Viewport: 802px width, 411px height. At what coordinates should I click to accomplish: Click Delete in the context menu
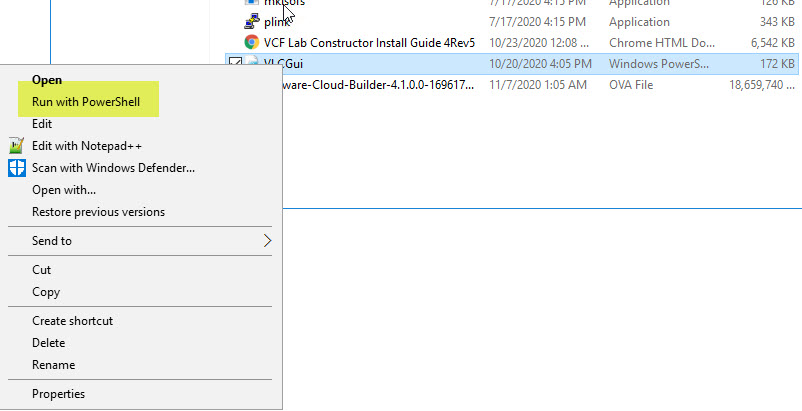pos(49,343)
